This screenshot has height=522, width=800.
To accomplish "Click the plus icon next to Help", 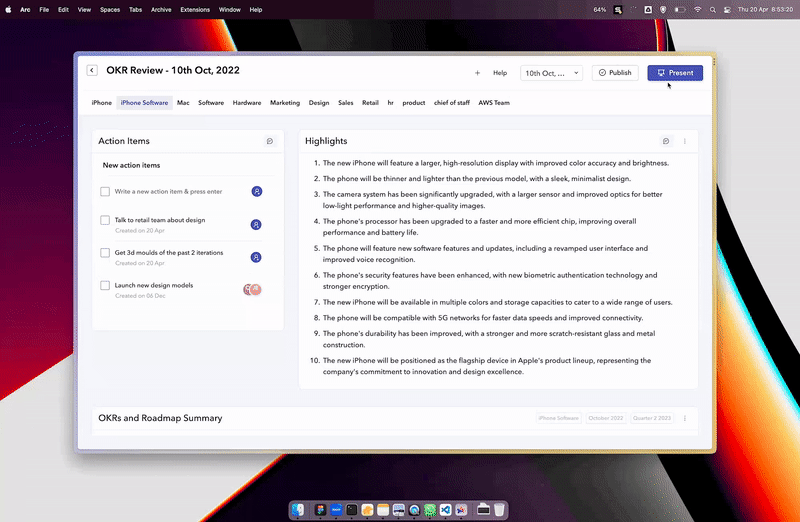I will [477, 73].
